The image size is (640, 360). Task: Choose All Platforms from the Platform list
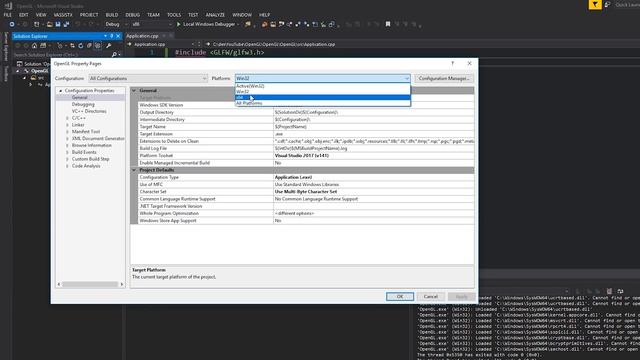[322, 103]
